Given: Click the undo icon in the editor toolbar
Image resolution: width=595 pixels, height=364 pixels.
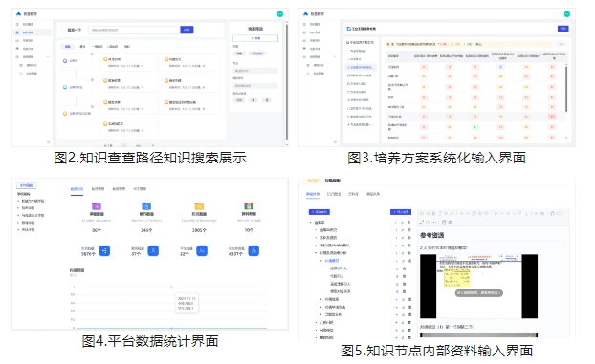Looking at the screenshot, I should [552, 213].
